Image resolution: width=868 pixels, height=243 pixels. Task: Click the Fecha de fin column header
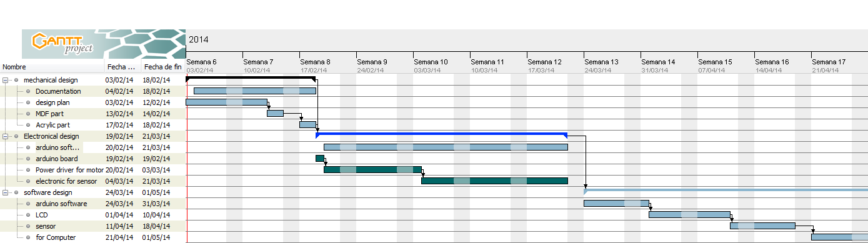[x=163, y=67]
